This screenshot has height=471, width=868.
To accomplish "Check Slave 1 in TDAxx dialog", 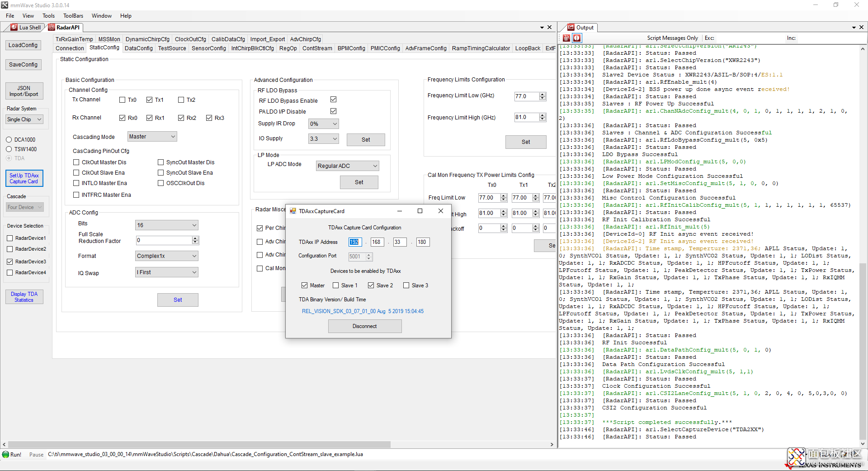I will point(335,285).
